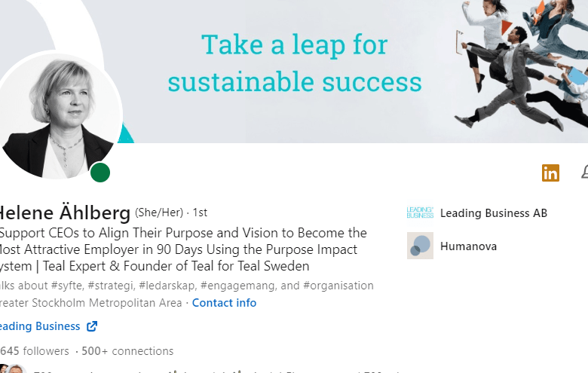Click the 'Take a leap' cover banner
588x373 pixels.
point(294,63)
